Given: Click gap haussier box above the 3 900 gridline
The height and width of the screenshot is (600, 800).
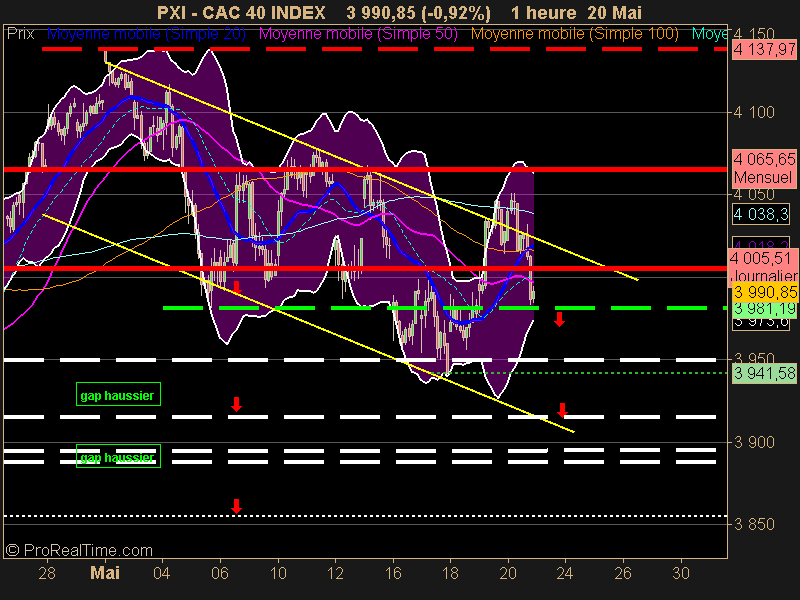Looking at the screenshot, I should click(118, 394).
